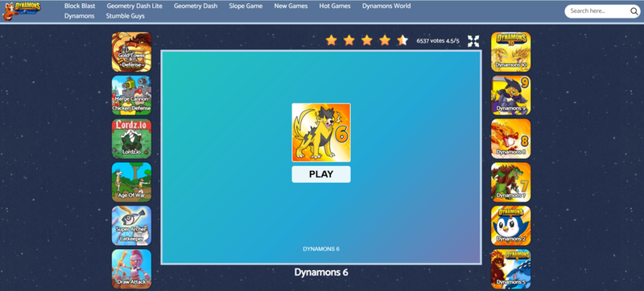The width and height of the screenshot is (644, 291).
Task: Open the New Games menu item
Action: [x=291, y=6]
